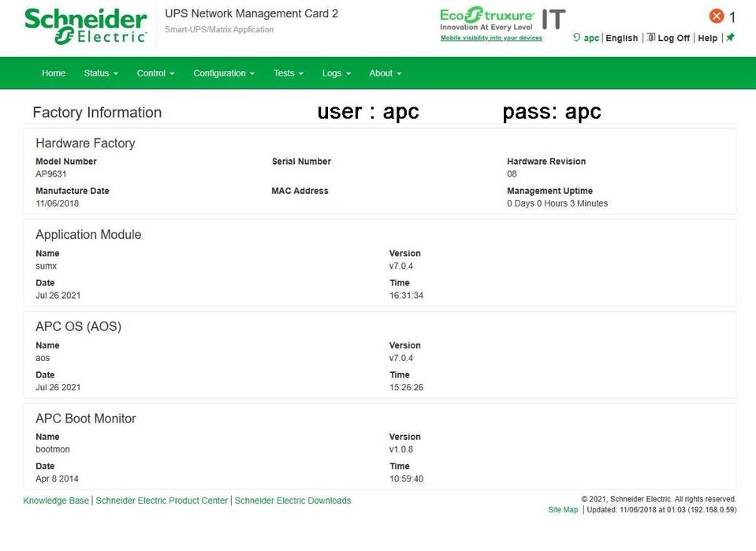The height and width of the screenshot is (551, 756).
Task: Click the EcoStruxure IT logo
Action: pyautogui.click(x=502, y=19)
